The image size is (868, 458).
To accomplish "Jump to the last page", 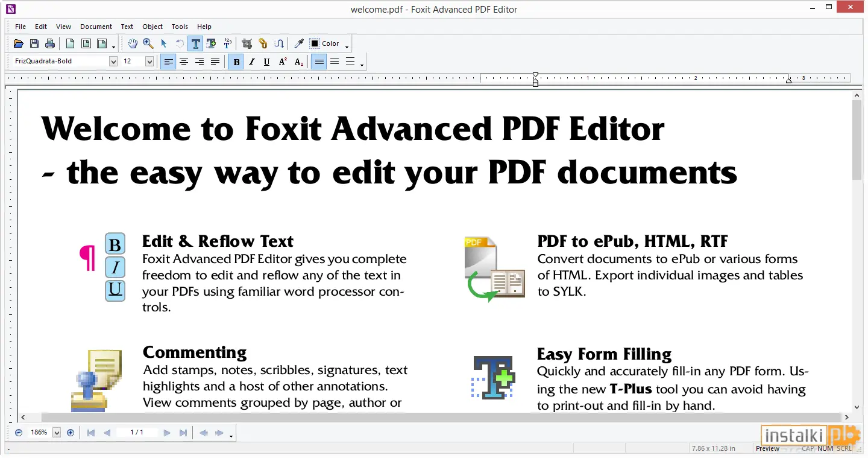I will 183,433.
